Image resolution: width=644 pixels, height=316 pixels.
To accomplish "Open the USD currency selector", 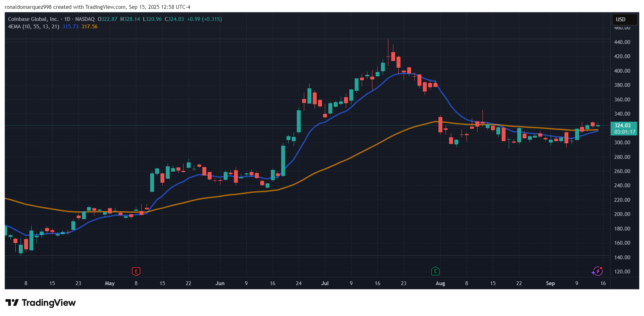I will [x=621, y=20].
